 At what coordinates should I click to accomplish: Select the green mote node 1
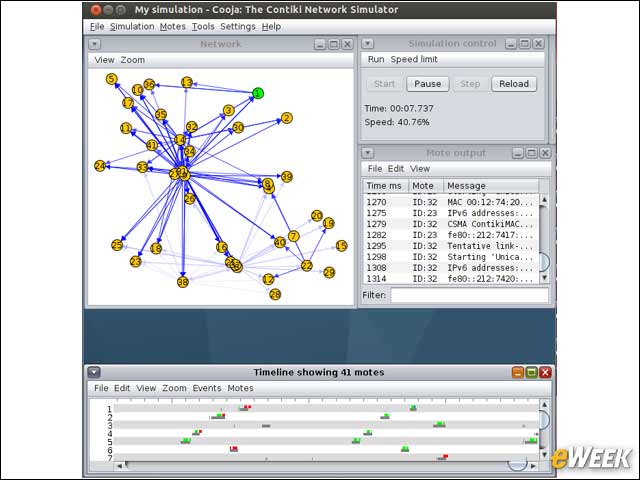coord(258,93)
